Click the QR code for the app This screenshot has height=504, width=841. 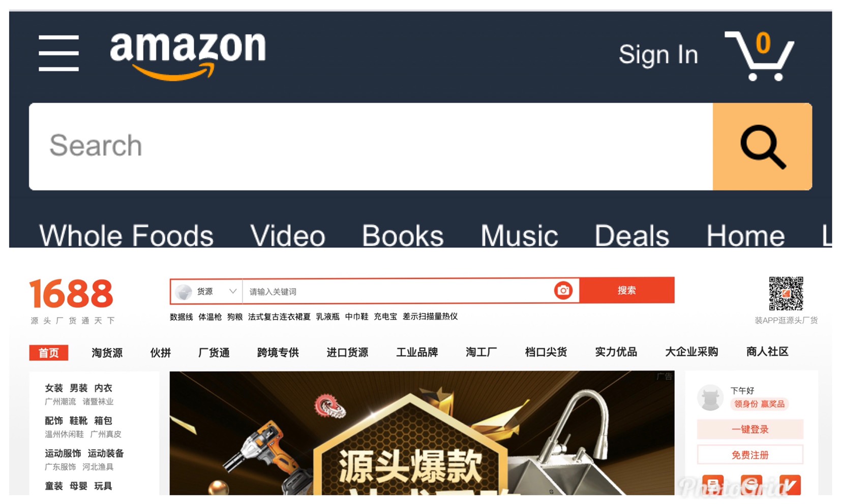786,293
